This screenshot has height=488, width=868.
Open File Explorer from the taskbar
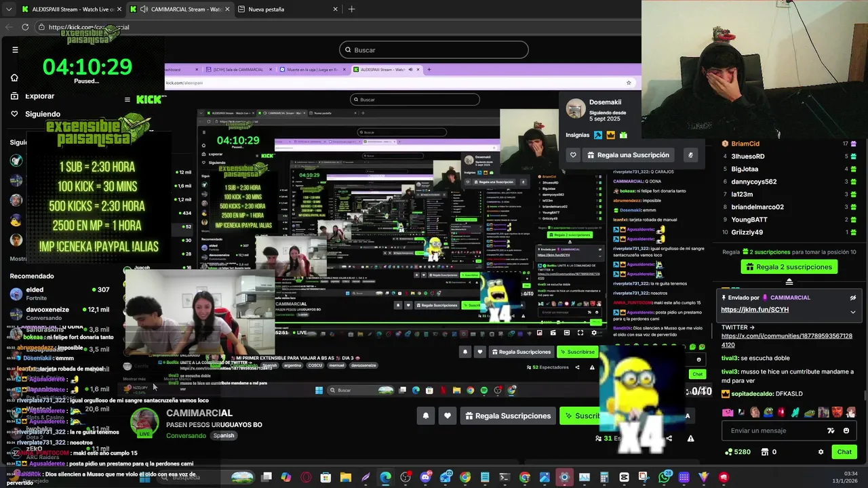click(346, 477)
